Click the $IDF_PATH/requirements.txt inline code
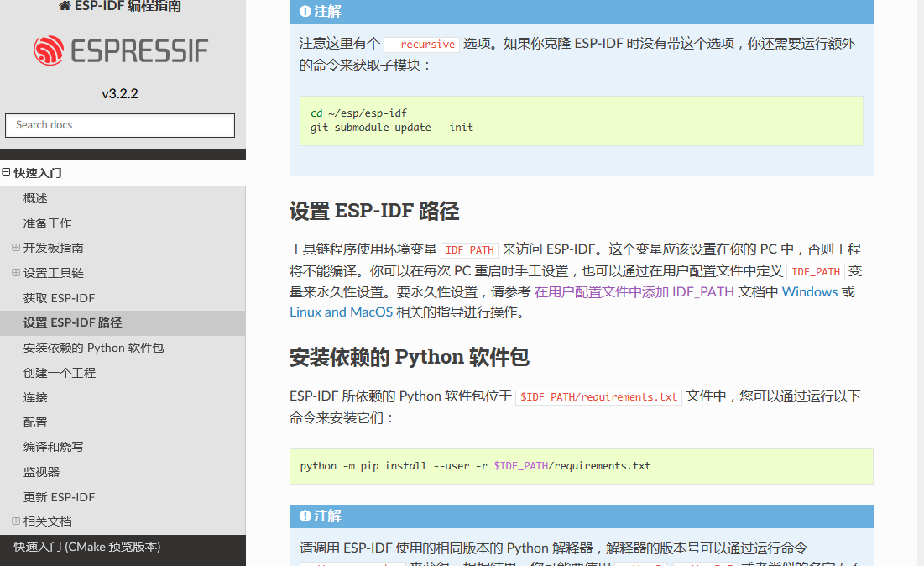The height and width of the screenshot is (566, 924). point(598,397)
